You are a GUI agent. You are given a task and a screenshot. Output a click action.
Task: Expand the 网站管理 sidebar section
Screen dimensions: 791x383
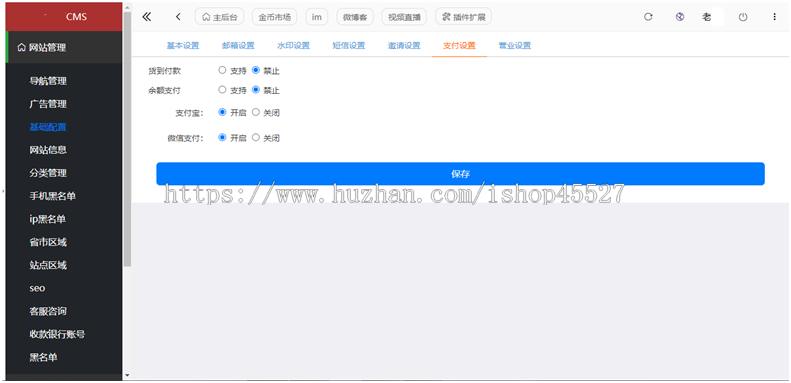tap(64, 47)
